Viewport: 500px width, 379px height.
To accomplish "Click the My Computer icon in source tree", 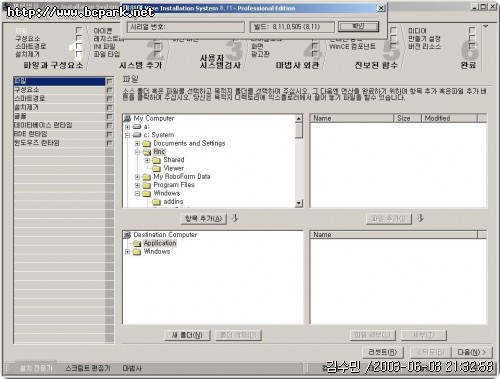I will tap(127, 118).
